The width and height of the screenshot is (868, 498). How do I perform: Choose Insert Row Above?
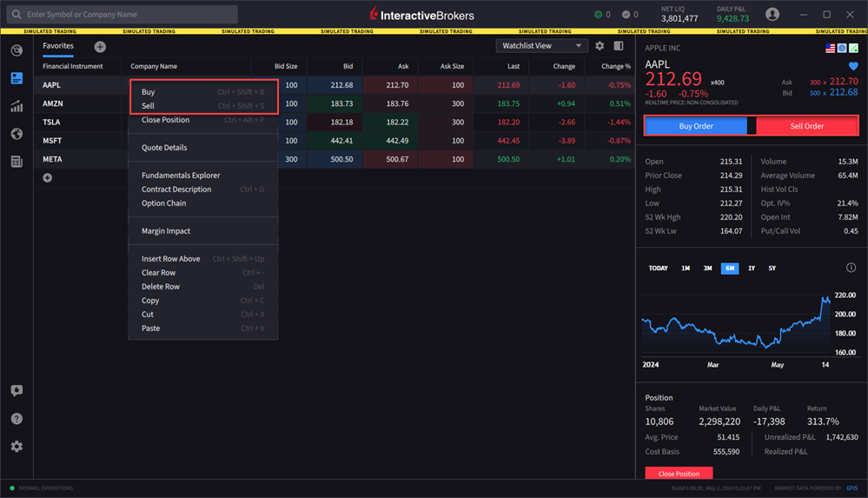click(202, 259)
